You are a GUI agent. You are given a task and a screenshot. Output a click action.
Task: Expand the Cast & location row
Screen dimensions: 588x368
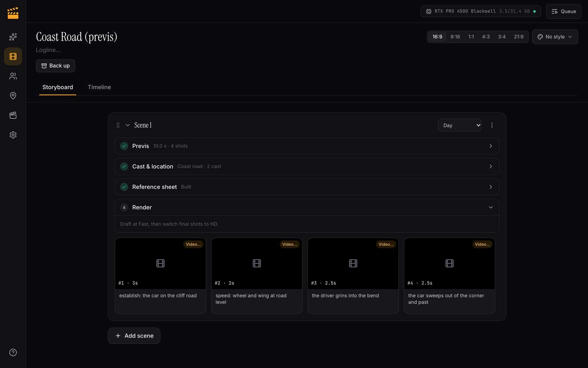(307, 166)
